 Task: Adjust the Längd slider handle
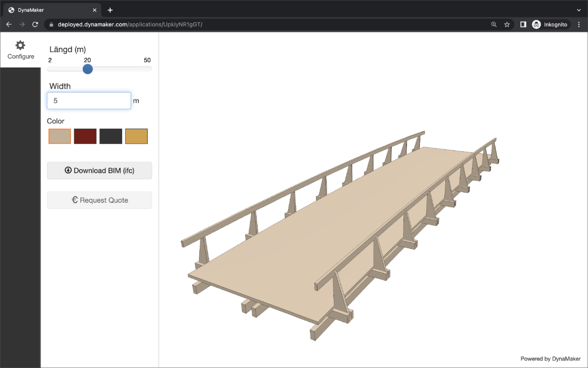[87, 69]
